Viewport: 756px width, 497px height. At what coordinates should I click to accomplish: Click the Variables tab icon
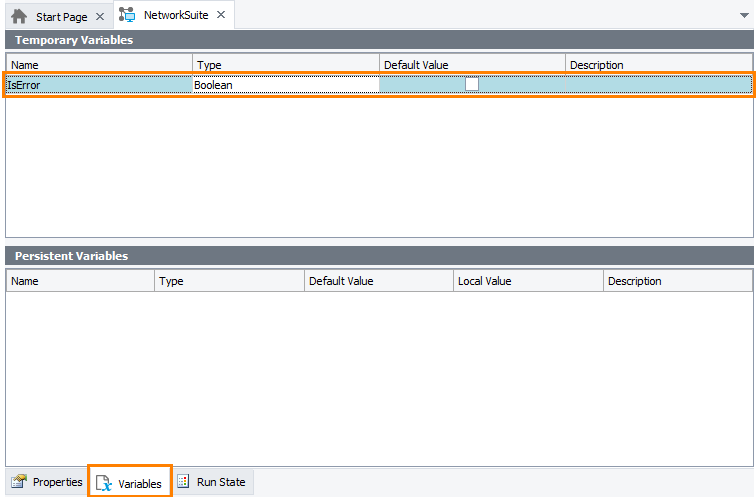coord(104,483)
